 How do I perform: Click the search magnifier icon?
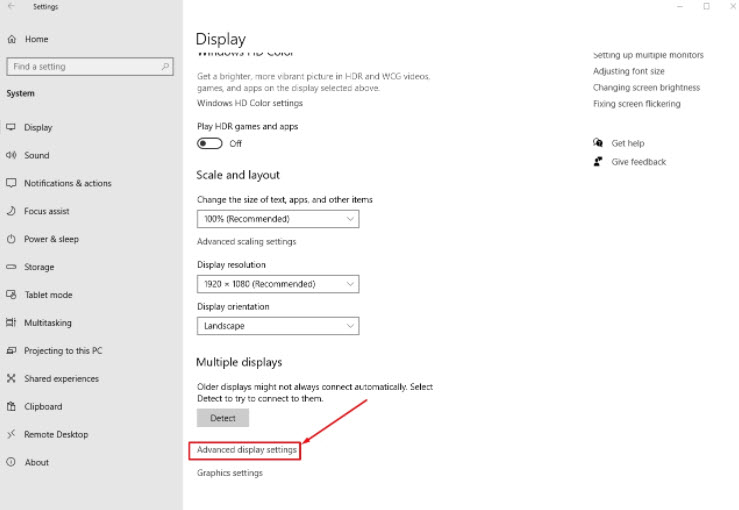point(165,66)
